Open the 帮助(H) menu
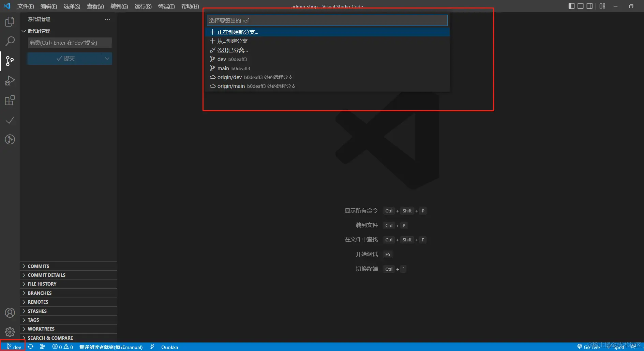This screenshot has width=644, height=351. coord(190,6)
